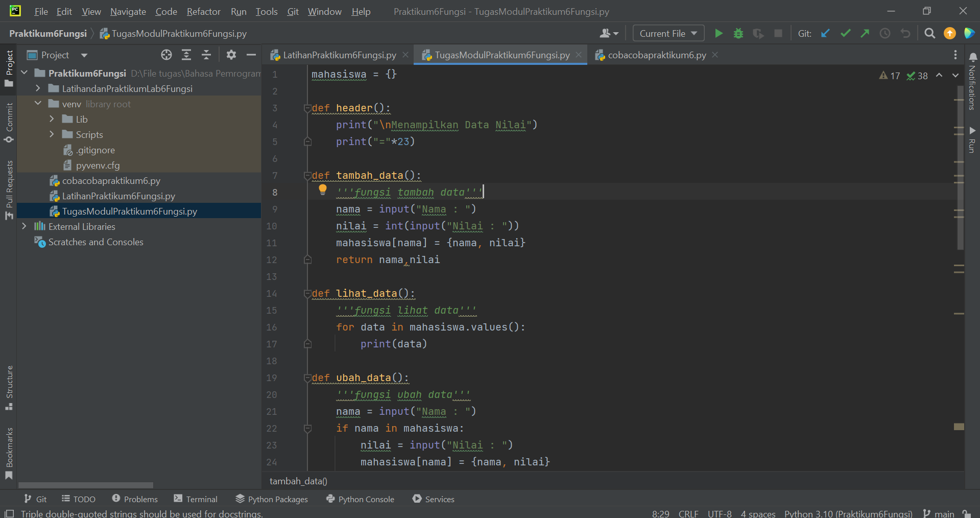Select opened file locate target icon in Project panel

pos(166,55)
